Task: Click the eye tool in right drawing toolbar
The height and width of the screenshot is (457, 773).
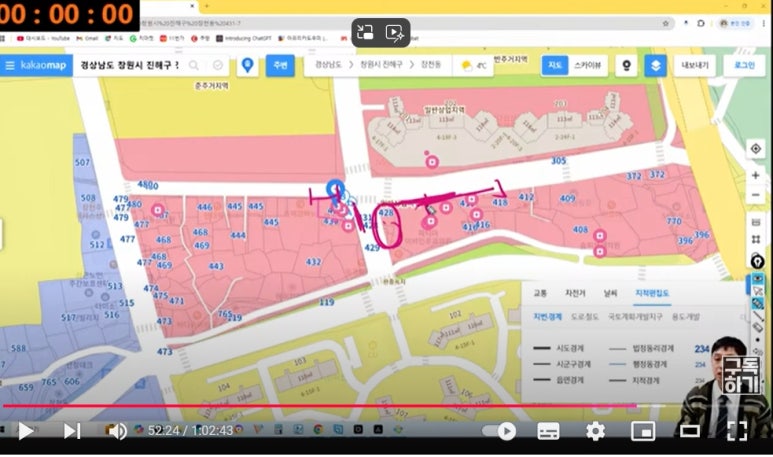Action: point(758,279)
